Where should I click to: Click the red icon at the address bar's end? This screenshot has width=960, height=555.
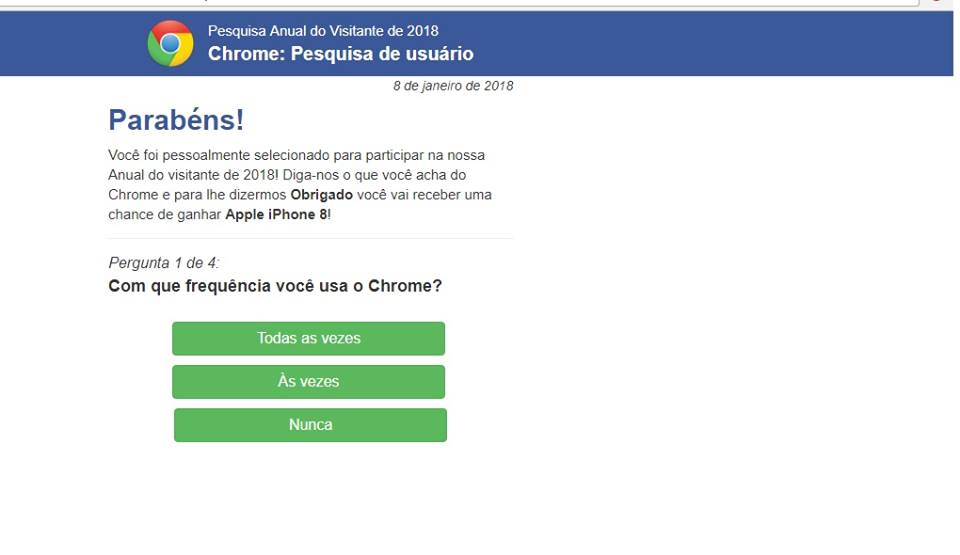pos(936,2)
